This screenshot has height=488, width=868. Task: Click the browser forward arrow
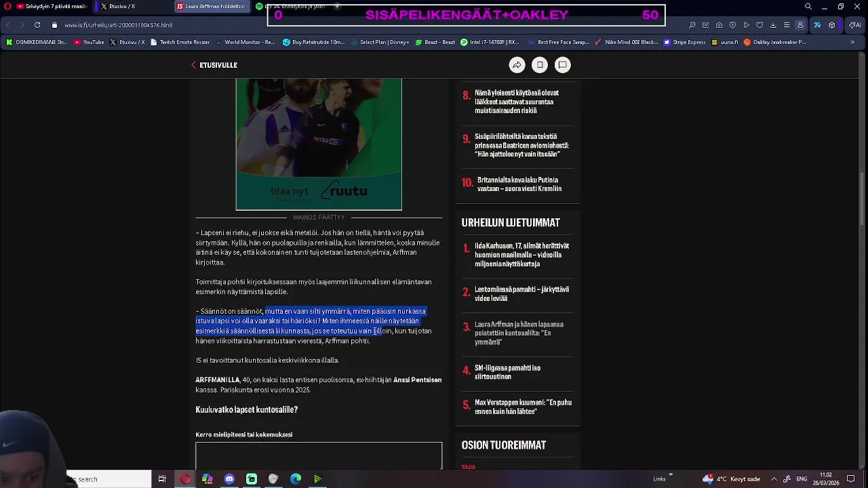click(x=22, y=25)
